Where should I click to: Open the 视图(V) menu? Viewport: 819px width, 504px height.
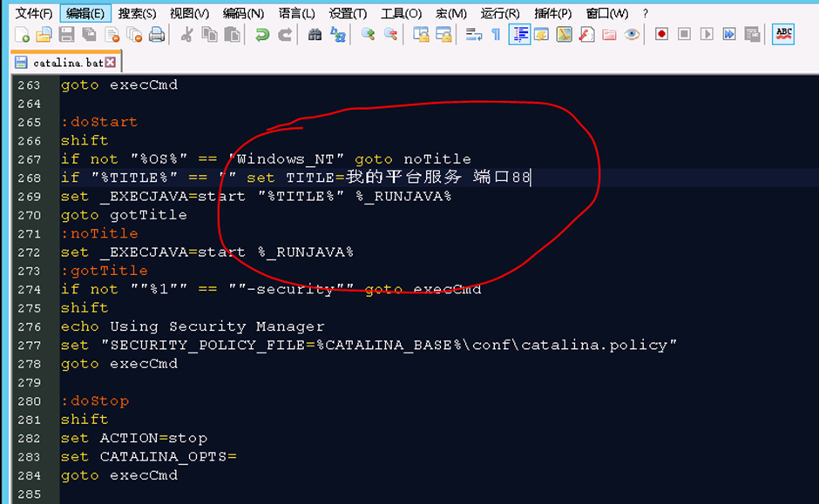[189, 13]
